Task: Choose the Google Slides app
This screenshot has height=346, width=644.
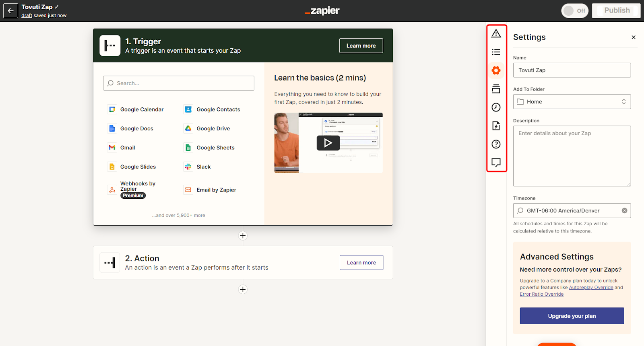Action: (132, 167)
